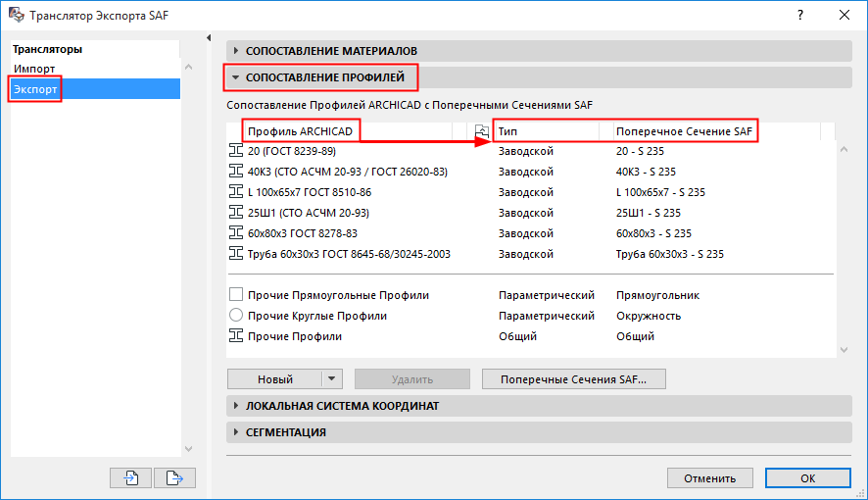Select Импорт in translators list
Screen dimensions: 868x500
click(x=34, y=69)
